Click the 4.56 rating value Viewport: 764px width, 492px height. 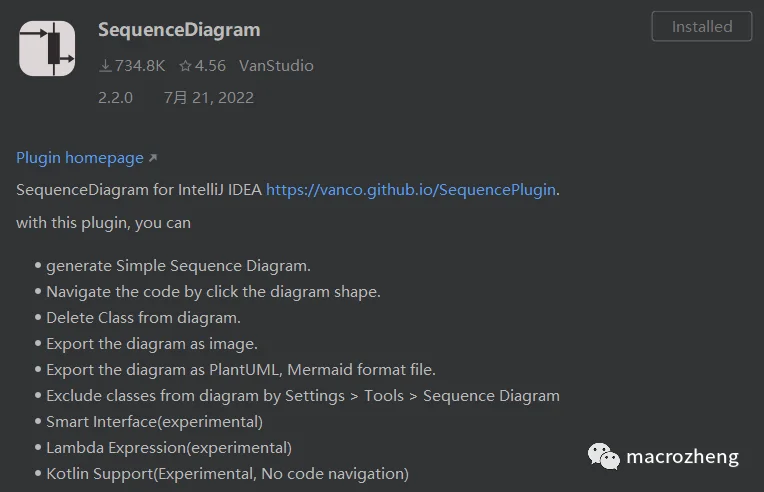tap(210, 66)
